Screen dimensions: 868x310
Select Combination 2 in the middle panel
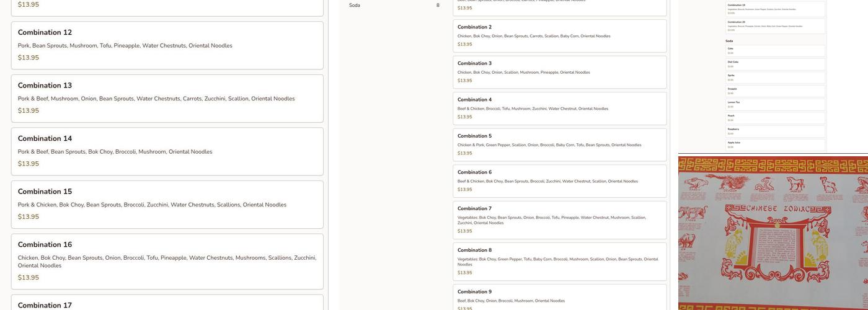(x=559, y=36)
